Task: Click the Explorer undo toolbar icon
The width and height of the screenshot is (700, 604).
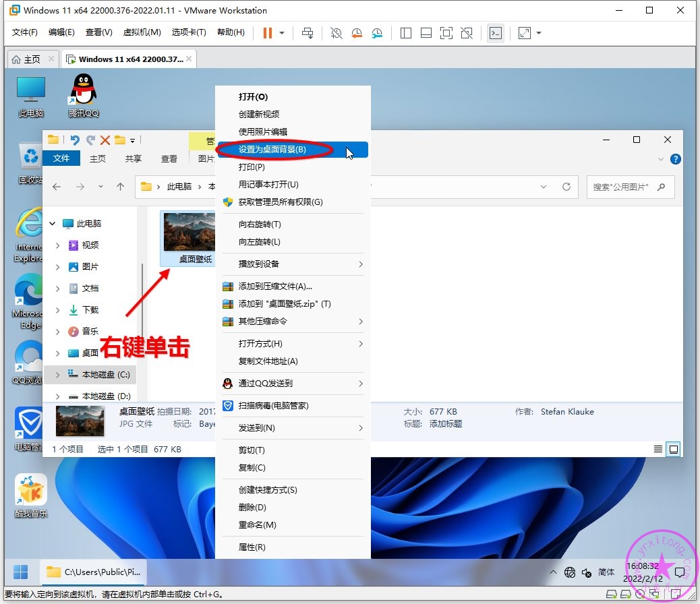Action: point(75,140)
